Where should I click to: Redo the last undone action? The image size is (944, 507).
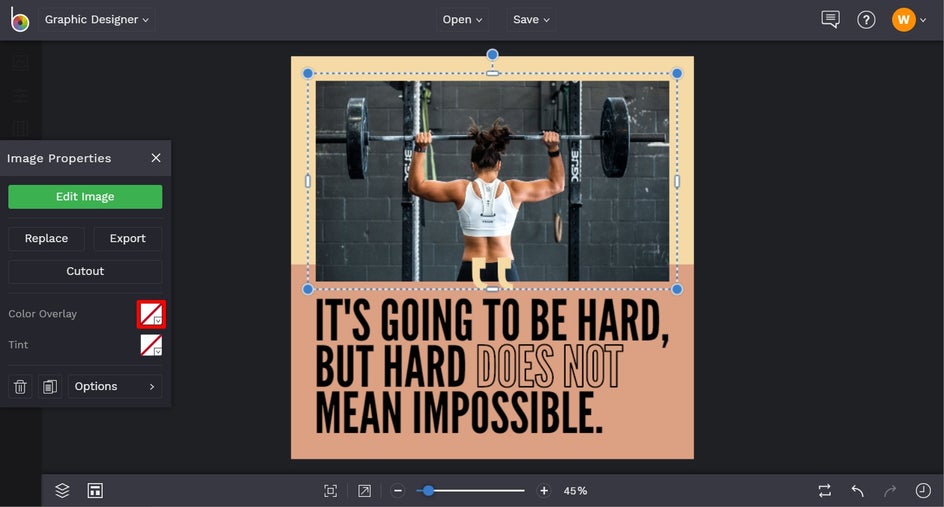[x=890, y=491]
